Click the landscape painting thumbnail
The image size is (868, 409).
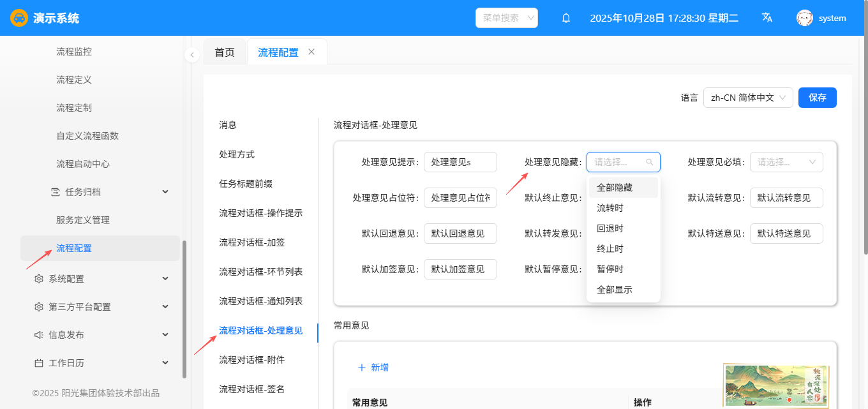click(775, 385)
